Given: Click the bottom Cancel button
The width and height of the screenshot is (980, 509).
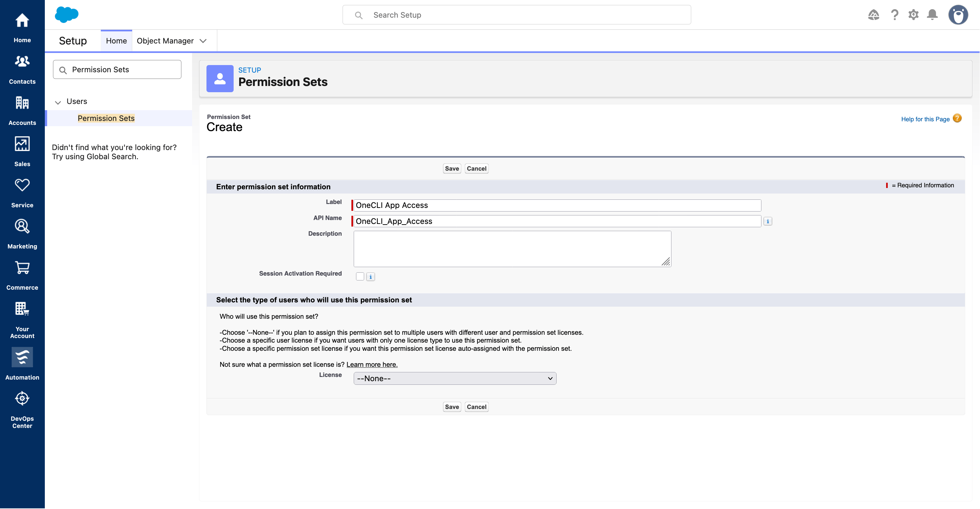Looking at the screenshot, I should (477, 407).
